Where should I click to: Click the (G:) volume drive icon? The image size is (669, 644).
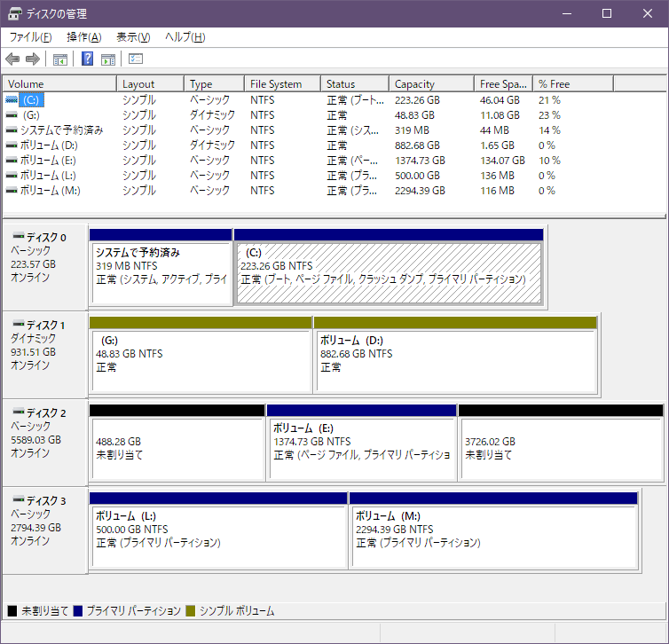coord(12,115)
